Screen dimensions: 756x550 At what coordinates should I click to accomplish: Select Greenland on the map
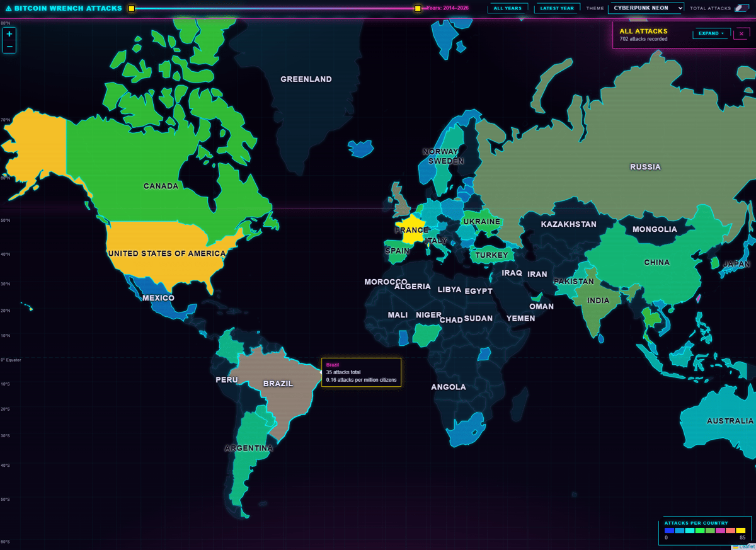(306, 79)
